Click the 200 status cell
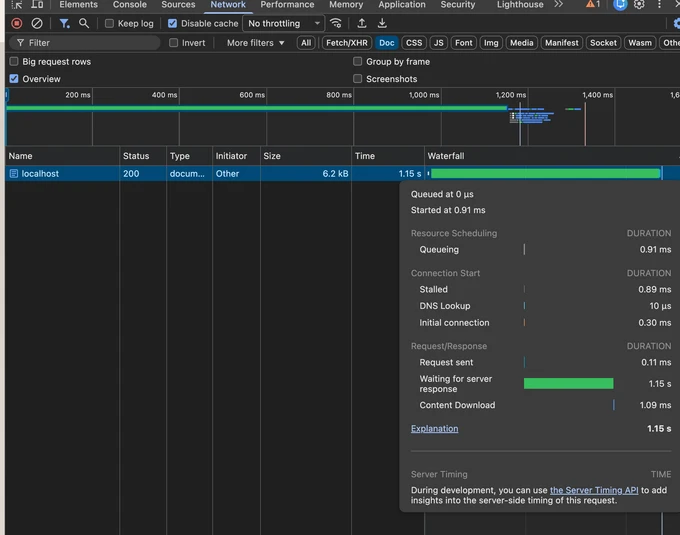Screen dimensions: 680x535 click(143, 173)
